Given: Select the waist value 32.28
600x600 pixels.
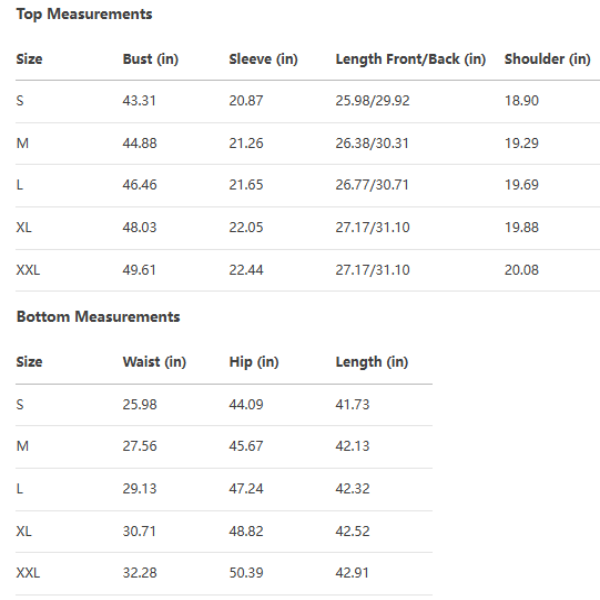Looking at the screenshot, I should click(x=140, y=572).
